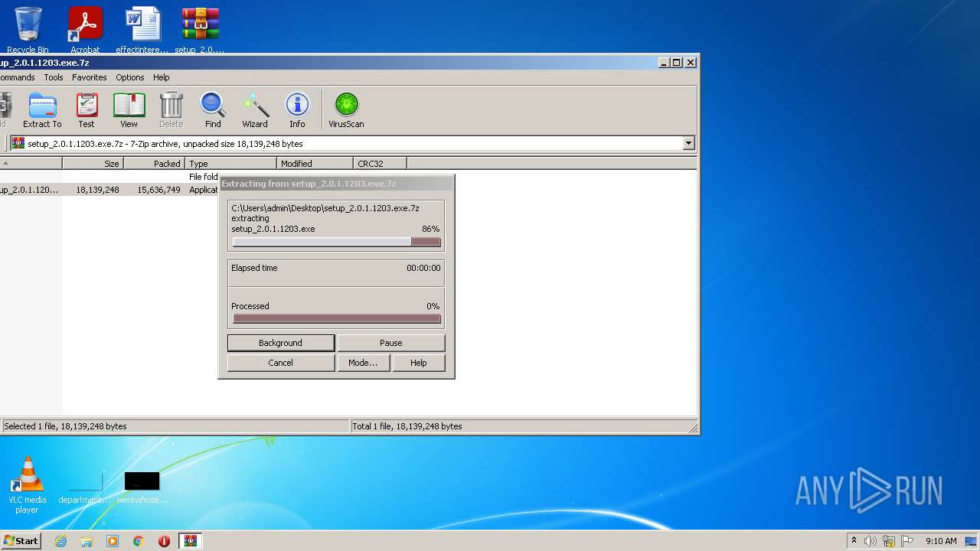This screenshot has width=980, height=551.
Task: Click 'Total 1 file' status bar text
Action: 407,426
